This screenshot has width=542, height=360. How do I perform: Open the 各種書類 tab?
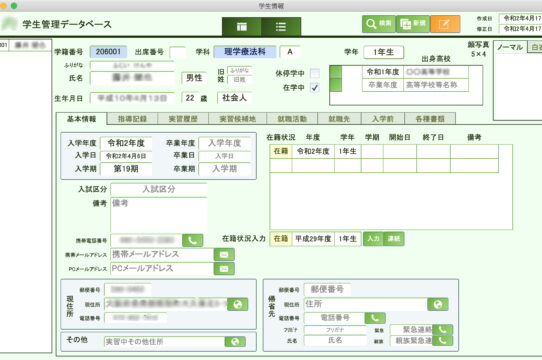point(430,119)
